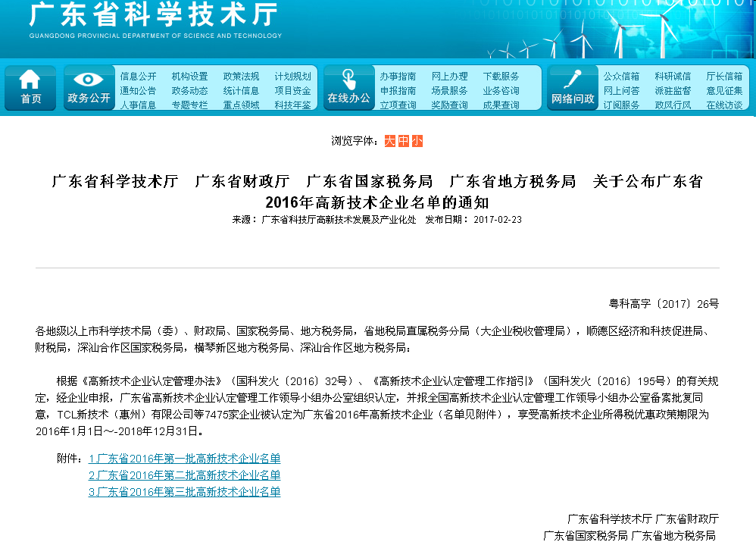Open 统计信息 menu link
Screen dimensions: 756x542
tap(241, 91)
